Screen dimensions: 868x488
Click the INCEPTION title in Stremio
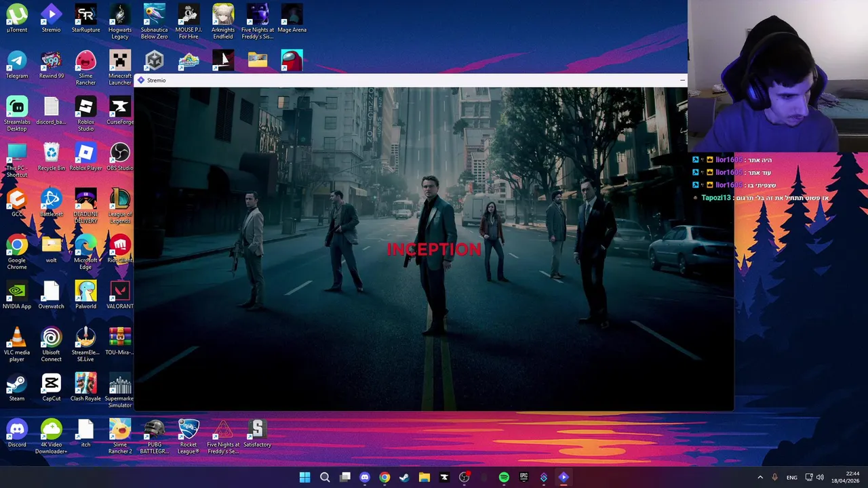click(x=434, y=249)
